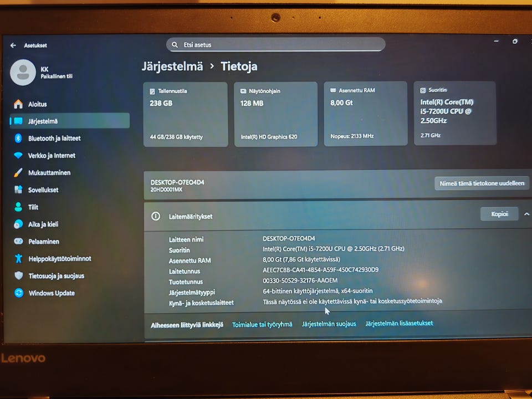This screenshot has width=532, height=399.
Task: Click the Intel(R) HD Graphics 620 text
Action: pyautogui.click(x=269, y=137)
